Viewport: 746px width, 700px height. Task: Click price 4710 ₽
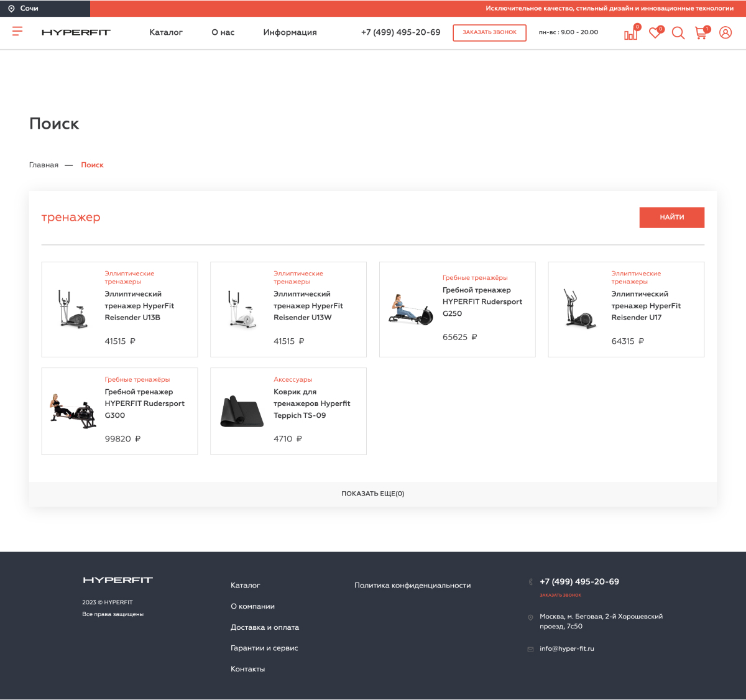tap(288, 439)
